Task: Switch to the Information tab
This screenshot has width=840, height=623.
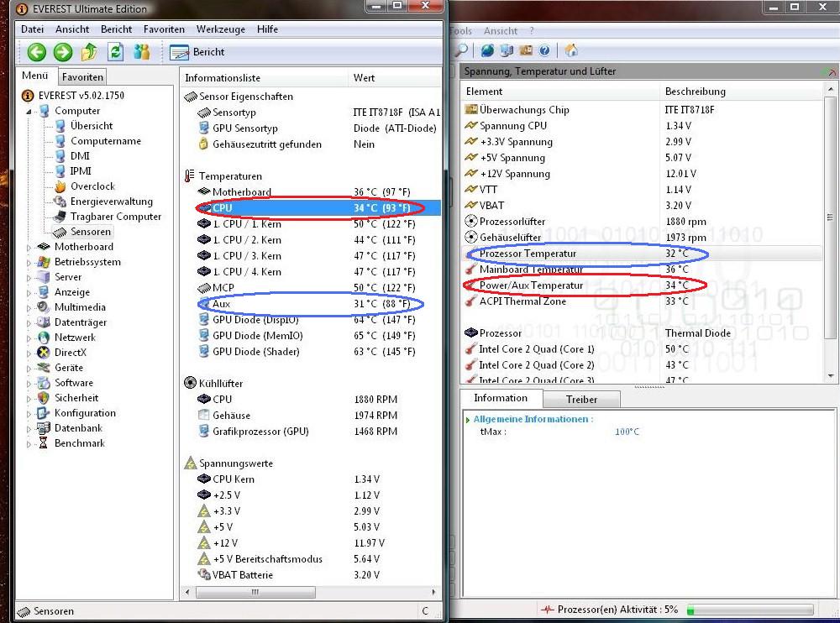Action: 501,397
